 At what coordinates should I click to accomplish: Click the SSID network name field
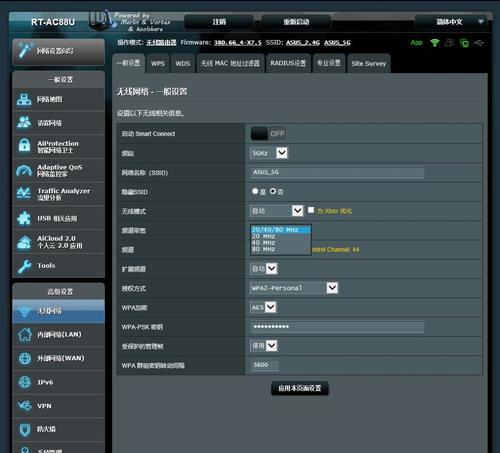coord(337,172)
